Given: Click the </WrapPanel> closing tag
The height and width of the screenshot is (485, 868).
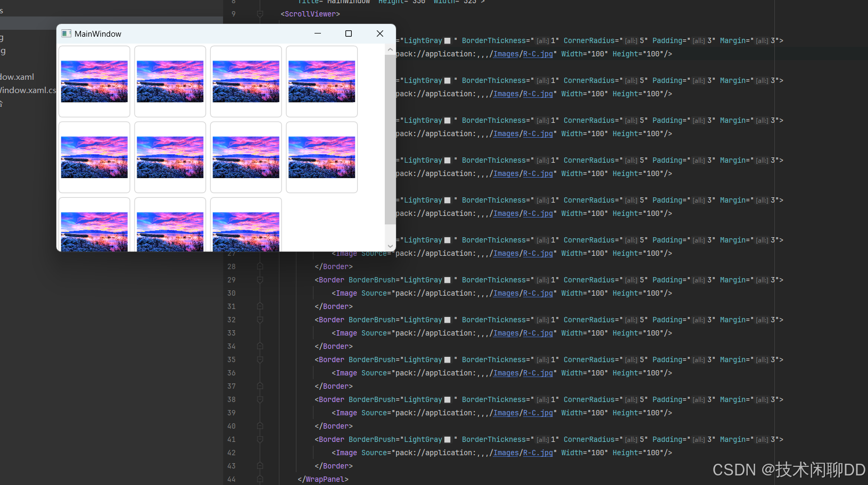Looking at the screenshot, I should coord(323,479).
